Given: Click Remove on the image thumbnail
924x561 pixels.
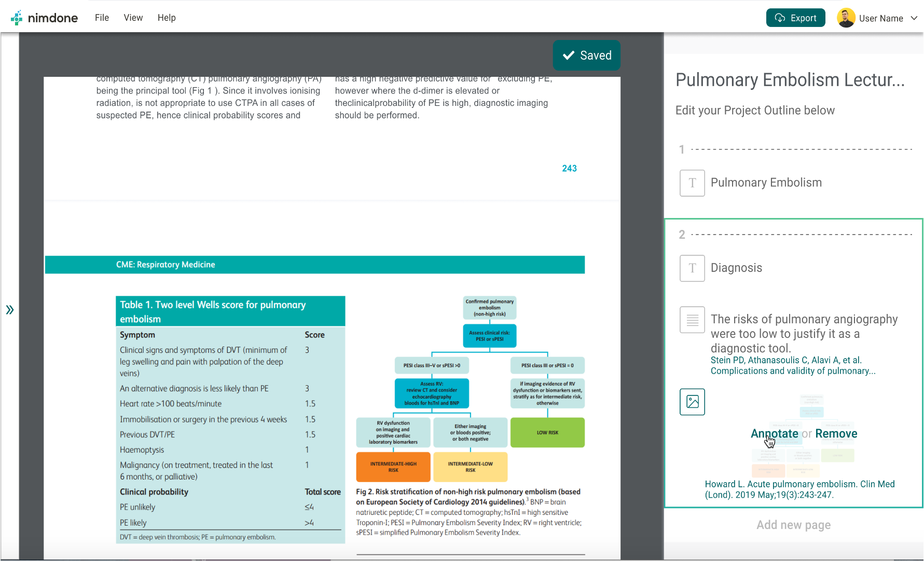Looking at the screenshot, I should click(836, 433).
